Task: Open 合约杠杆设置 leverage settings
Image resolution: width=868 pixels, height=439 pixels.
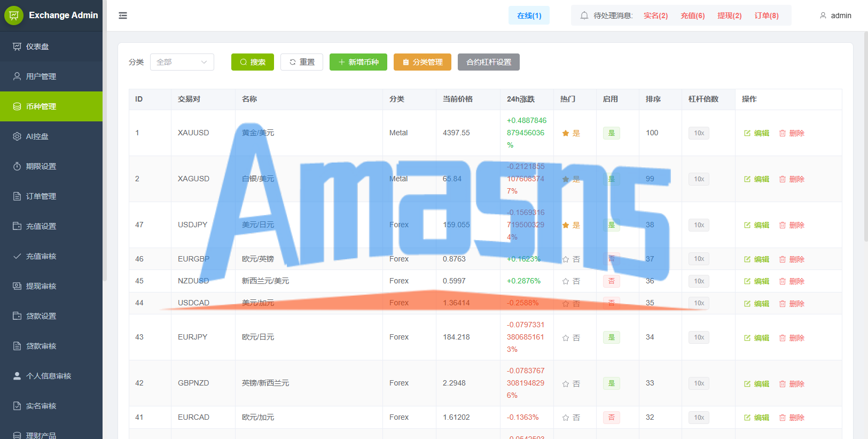Action: pos(489,62)
